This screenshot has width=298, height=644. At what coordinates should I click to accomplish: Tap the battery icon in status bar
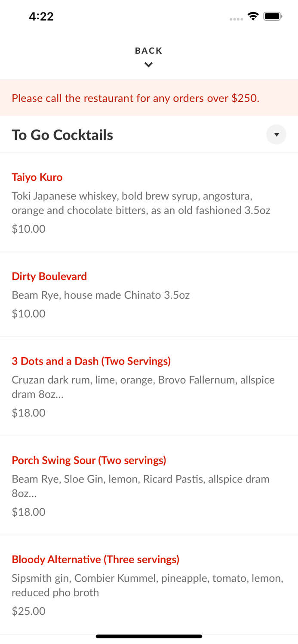(273, 16)
